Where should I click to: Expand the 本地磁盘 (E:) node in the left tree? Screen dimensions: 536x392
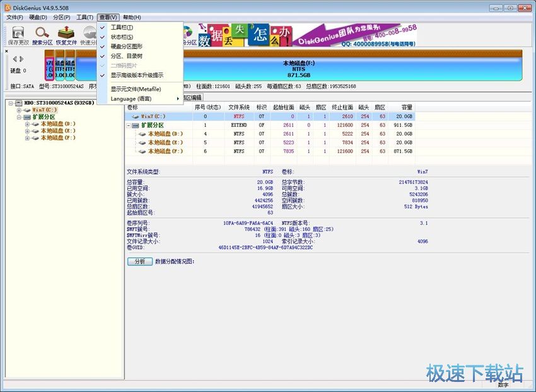click(x=27, y=131)
